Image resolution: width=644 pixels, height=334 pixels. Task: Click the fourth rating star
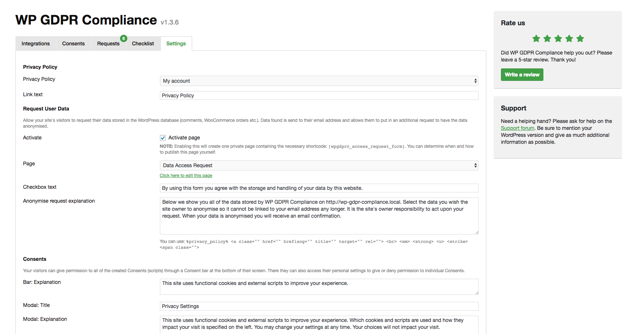click(569, 38)
